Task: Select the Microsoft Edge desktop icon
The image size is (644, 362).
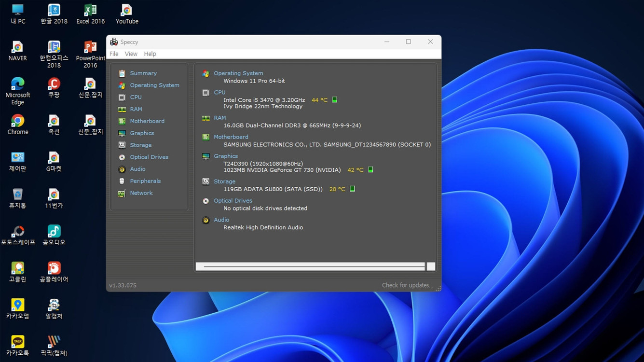Action: pos(18,91)
